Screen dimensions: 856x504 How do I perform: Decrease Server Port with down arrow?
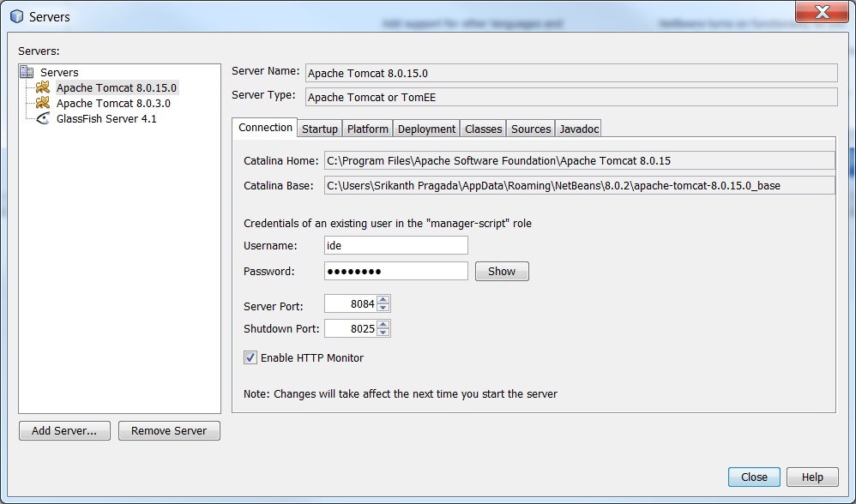tap(383, 308)
